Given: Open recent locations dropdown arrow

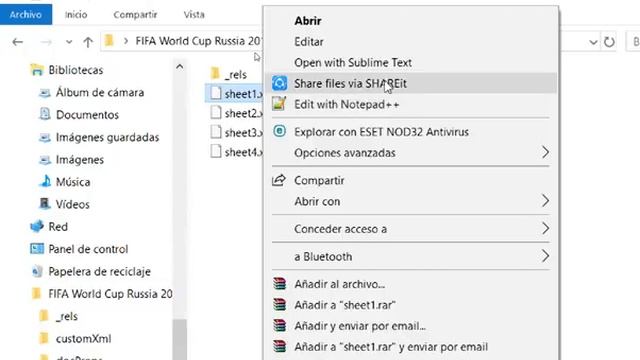Looking at the screenshot, I should 69,42.
